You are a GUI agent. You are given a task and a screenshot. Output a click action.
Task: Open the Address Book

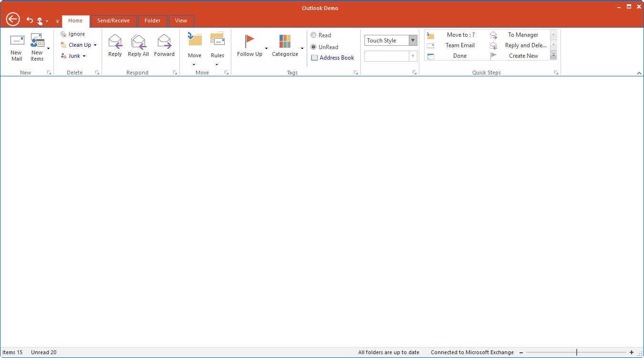(x=332, y=58)
